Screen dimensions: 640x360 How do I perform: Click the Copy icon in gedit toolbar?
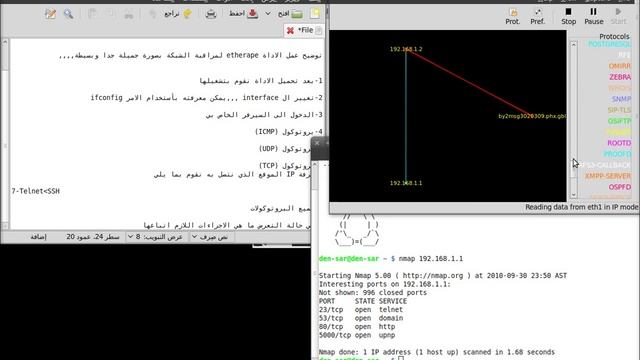coord(110,14)
